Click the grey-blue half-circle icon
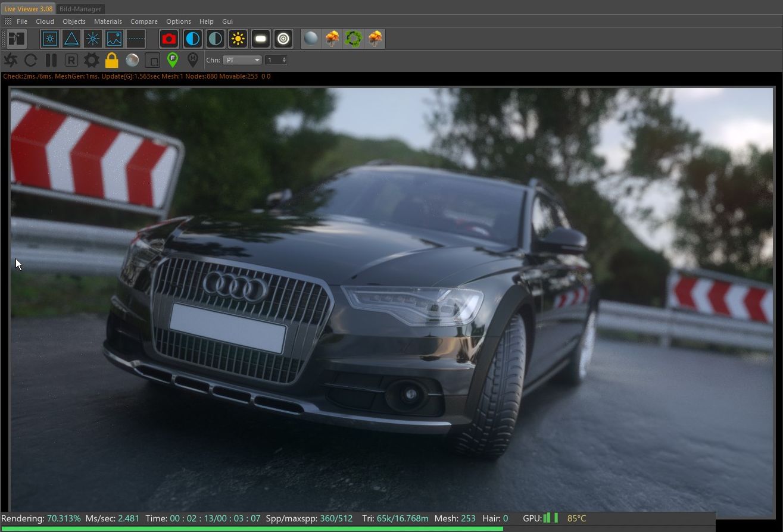The height and width of the screenshot is (532, 783). point(215,39)
